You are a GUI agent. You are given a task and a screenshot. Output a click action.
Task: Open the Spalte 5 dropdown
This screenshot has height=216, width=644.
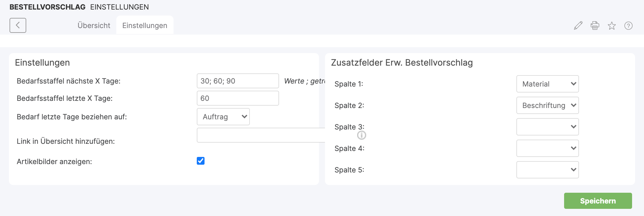[x=547, y=170]
